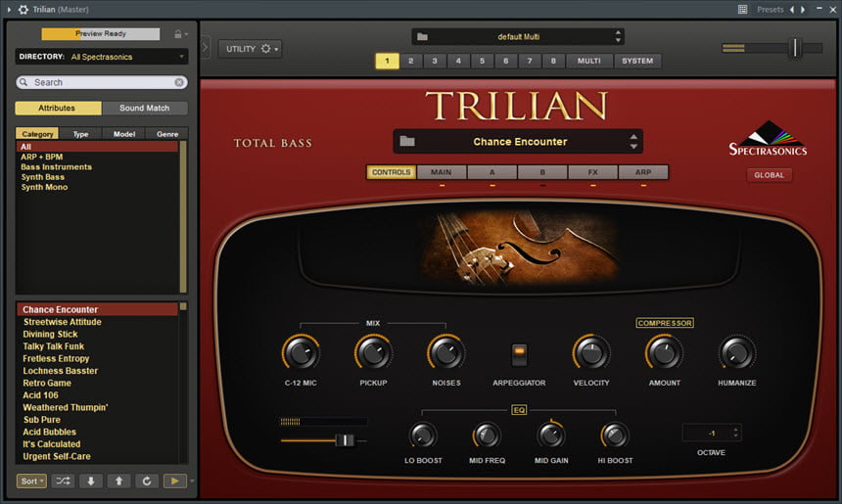The height and width of the screenshot is (504, 842).
Task: Toggle the EQ enable label
Action: (x=519, y=410)
